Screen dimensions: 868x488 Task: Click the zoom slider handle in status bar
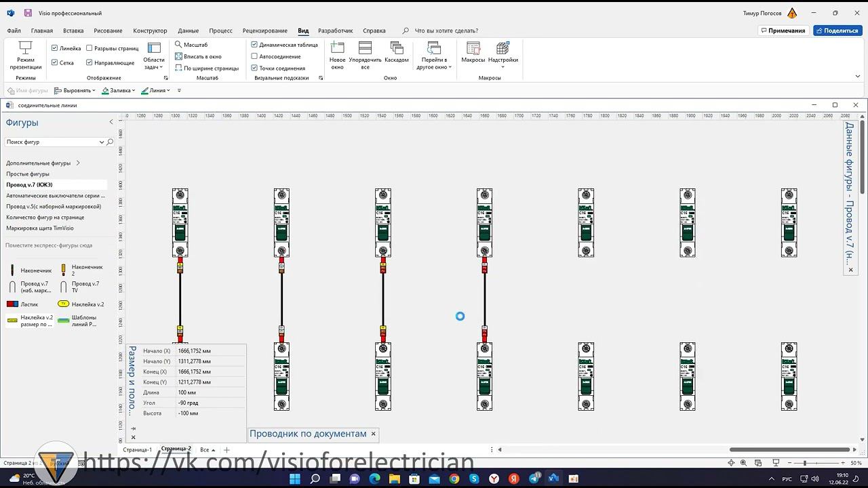[x=805, y=463]
